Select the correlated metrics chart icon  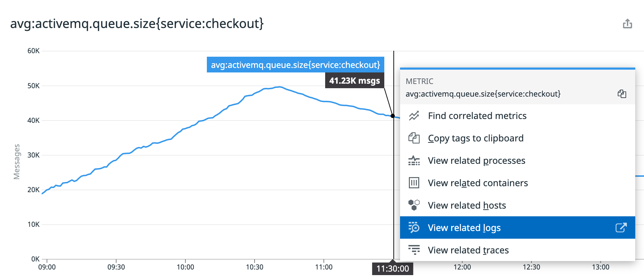click(x=414, y=115)
